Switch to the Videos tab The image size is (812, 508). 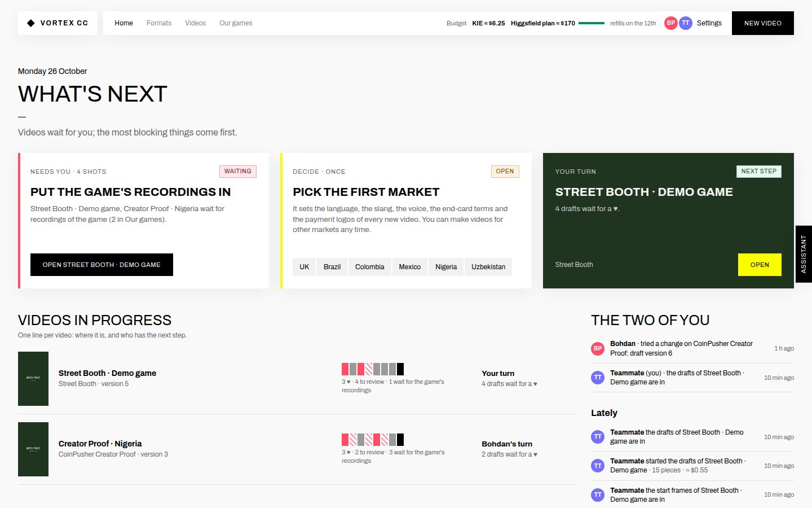pyautogui.click(x=195, y=23)
